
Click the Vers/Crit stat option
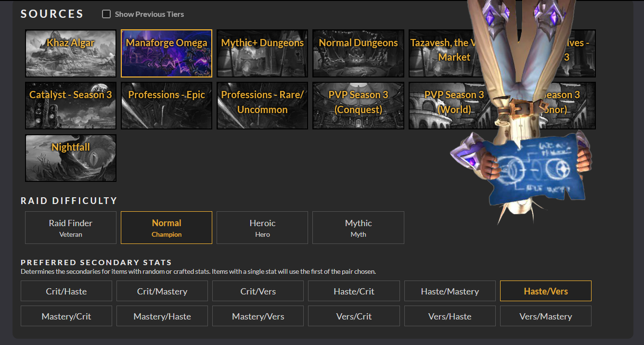click(354, 316)
